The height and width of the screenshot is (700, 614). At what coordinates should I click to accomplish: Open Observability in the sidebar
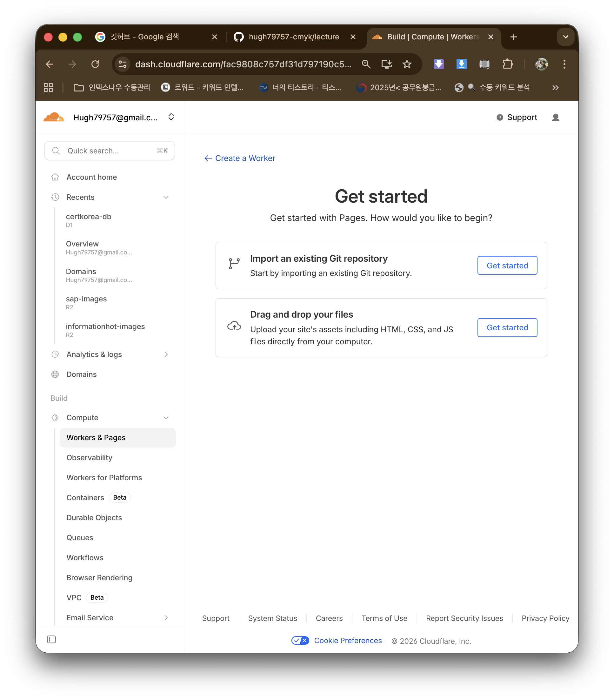point(89,458)
